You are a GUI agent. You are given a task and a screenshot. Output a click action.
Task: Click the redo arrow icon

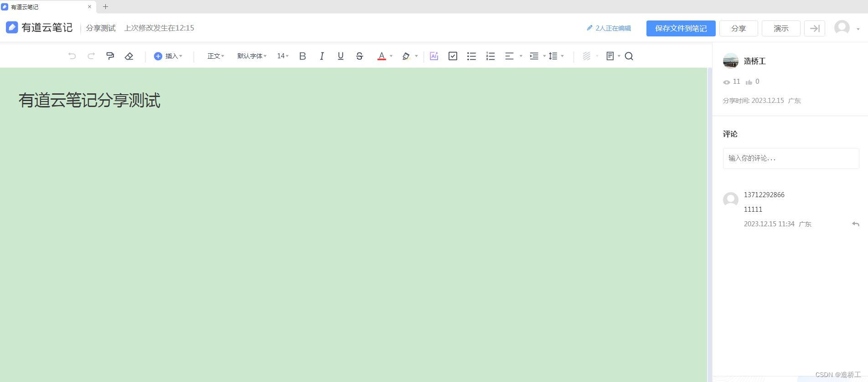click(91, 56)
